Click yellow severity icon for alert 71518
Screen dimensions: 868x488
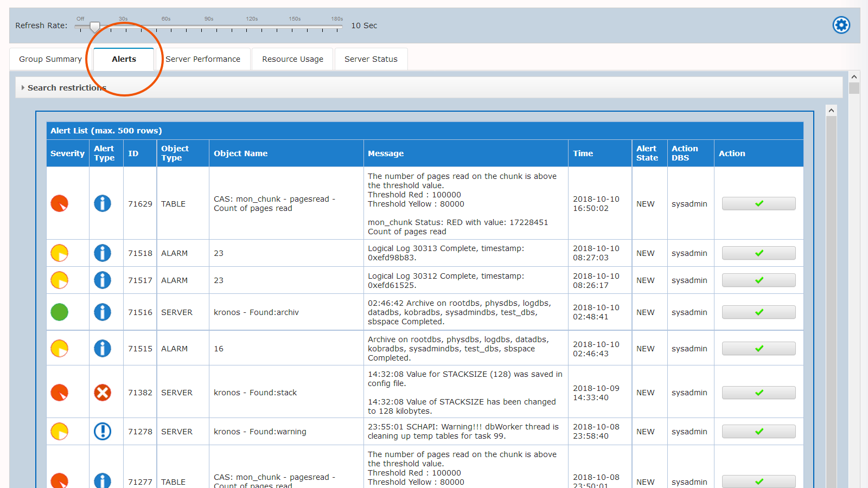click(x=60, y=253)
